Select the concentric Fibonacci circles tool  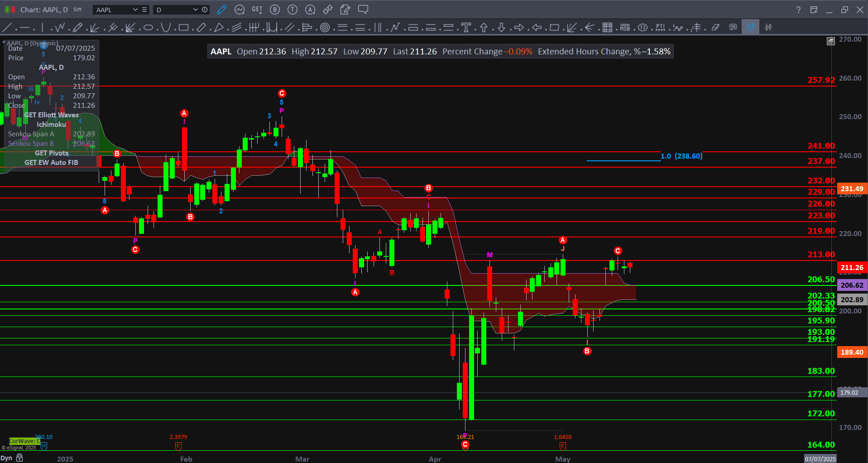[325, 28]
